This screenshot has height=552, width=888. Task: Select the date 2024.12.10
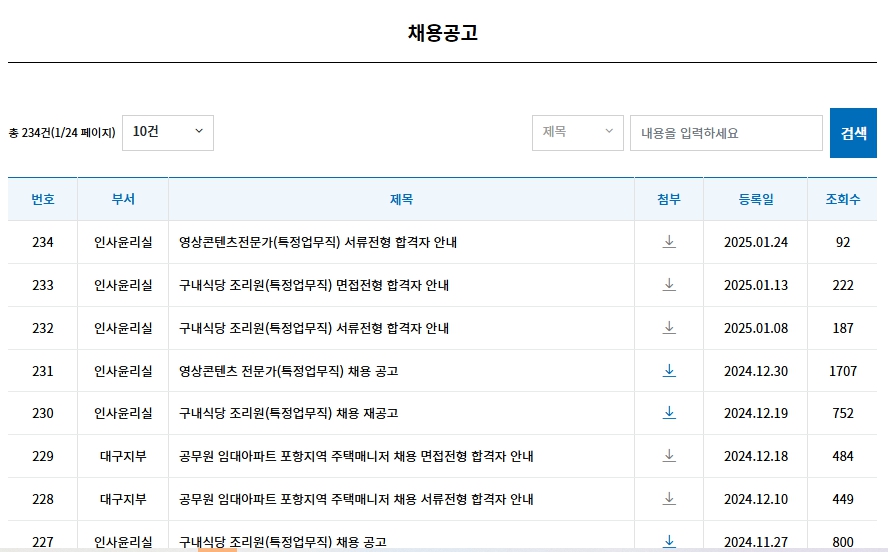click(x=755, y=499)
